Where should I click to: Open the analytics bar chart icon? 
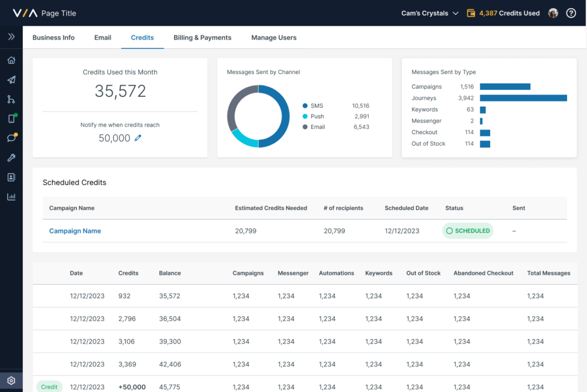[11, 197]
